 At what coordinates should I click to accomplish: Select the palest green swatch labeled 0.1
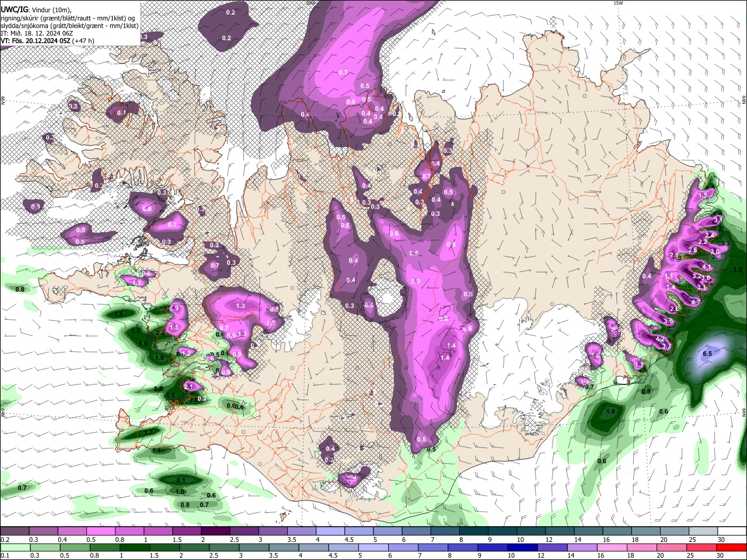15,548
